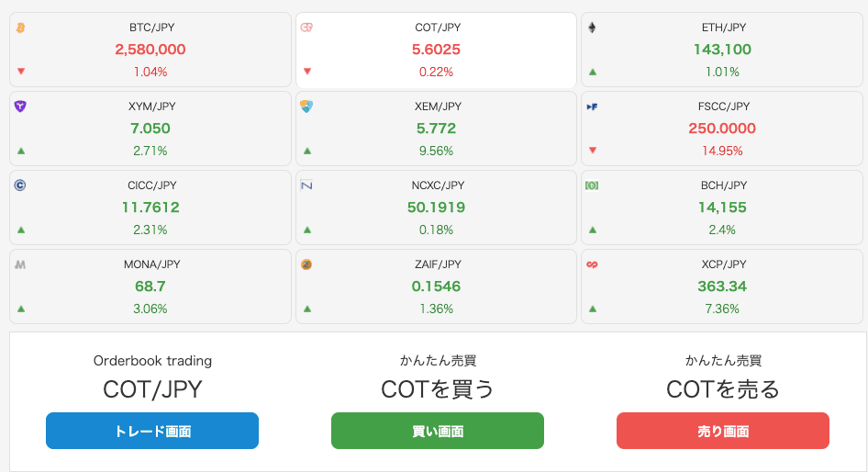Select the MONA/JPY price 68.7
The height and width of the screenshot is (472, 868).
click(150, 287)
